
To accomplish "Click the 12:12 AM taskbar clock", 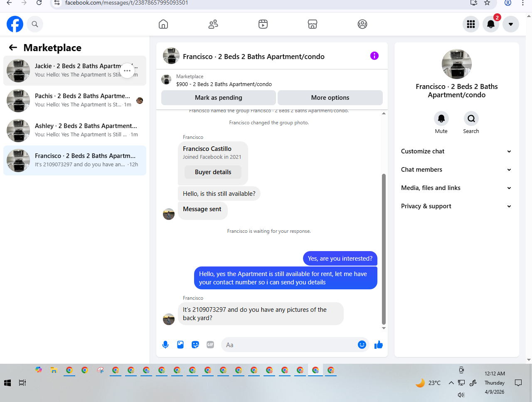I will point(495,374).
